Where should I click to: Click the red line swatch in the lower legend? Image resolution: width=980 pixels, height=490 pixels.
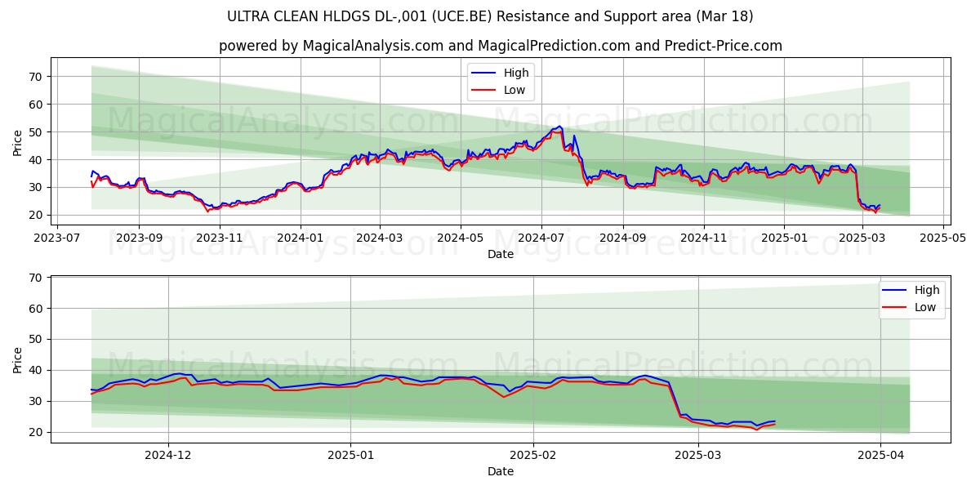click(x=896, y=308)
